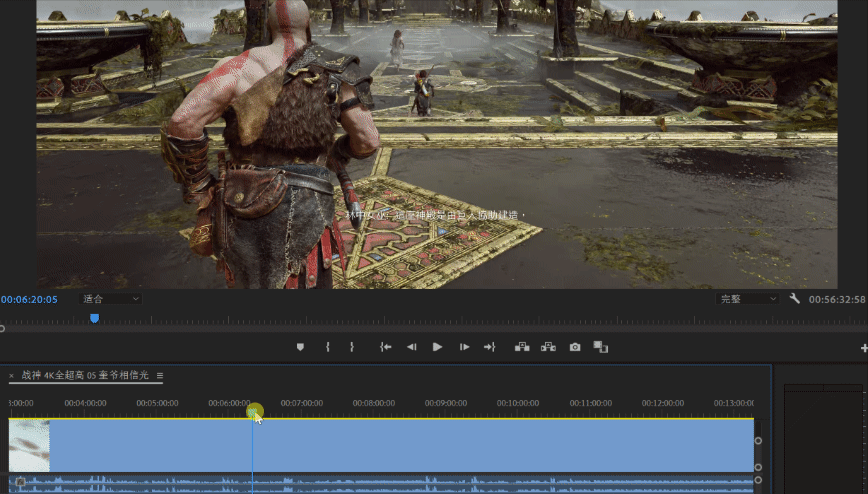Click the Mark Out bracket icon

(x=352, y=347)
